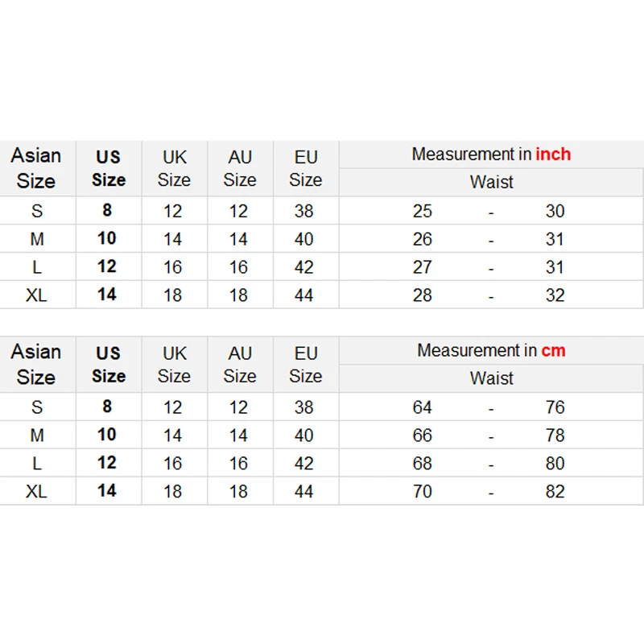Select the "UK Size" header in the inch table
Image resolution: width=644 pixels, height=644 pixels.
[x=174, y=168]
